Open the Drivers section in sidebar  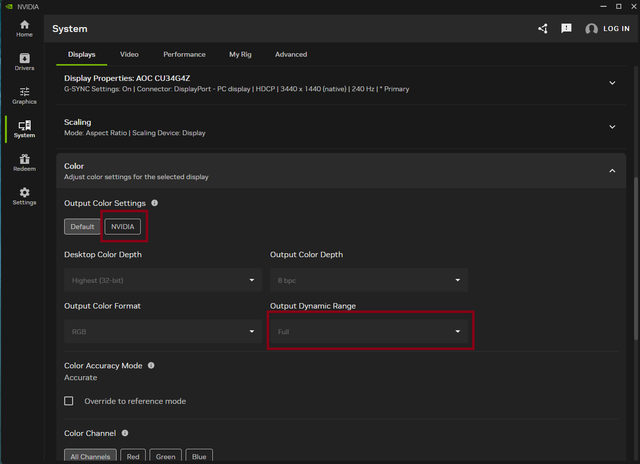point(24,62)
